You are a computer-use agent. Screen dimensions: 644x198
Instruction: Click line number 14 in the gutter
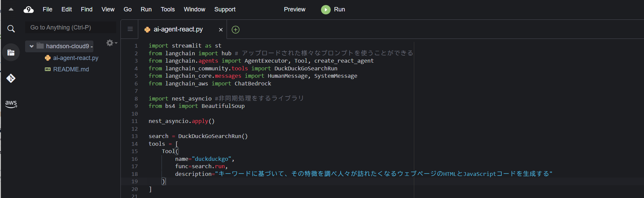tap(135, 144)
